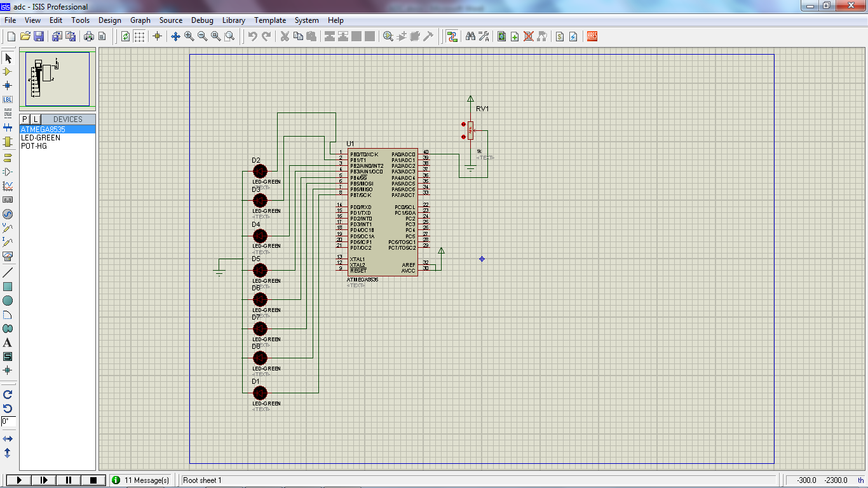Zoom in on the schematic
Screen dimensions: 868x488
click(187, 36)
